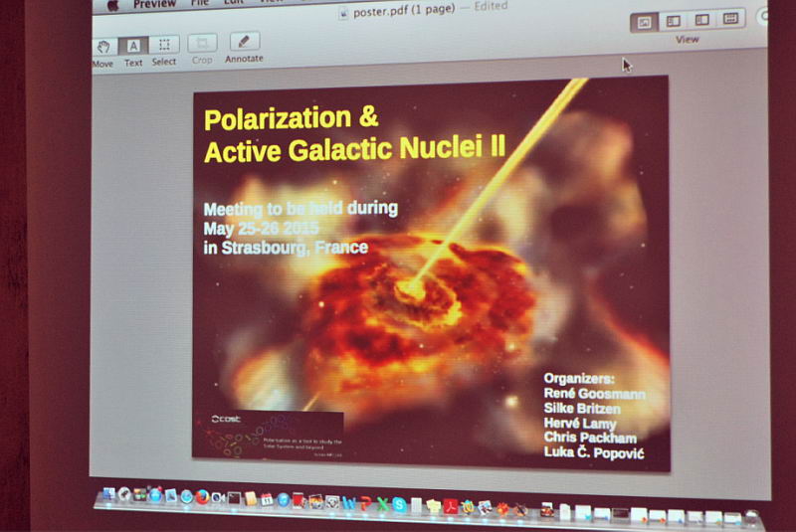796x532 pixels.
Task: Switch to Content Only view
Action: tap(644, 23)
